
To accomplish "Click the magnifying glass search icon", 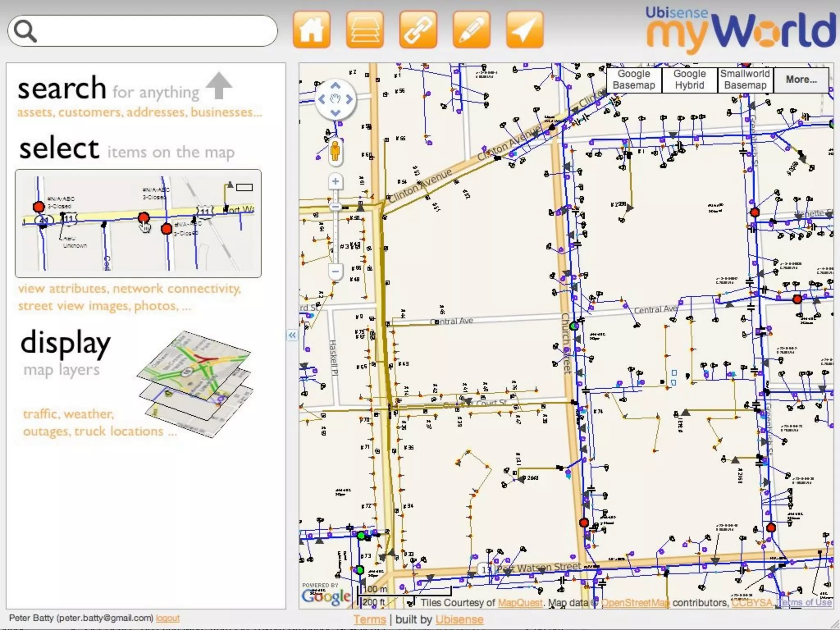I will tap(25, 31).
